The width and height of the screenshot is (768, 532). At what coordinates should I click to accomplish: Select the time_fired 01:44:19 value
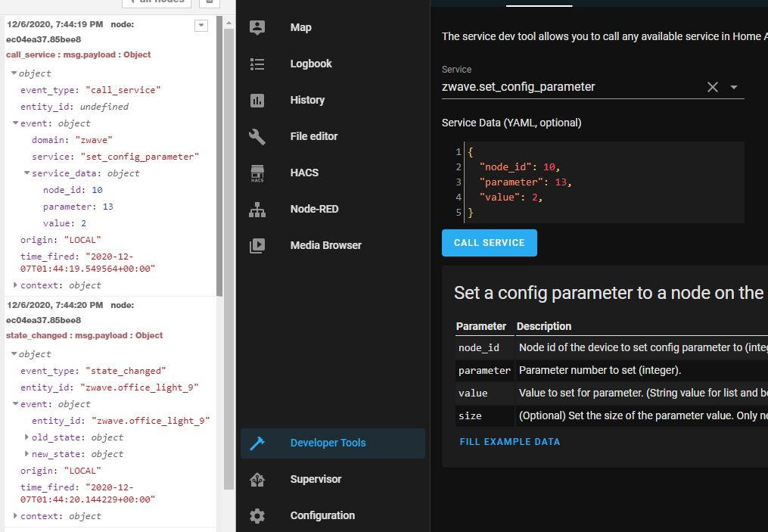click(x=88, y=263)
